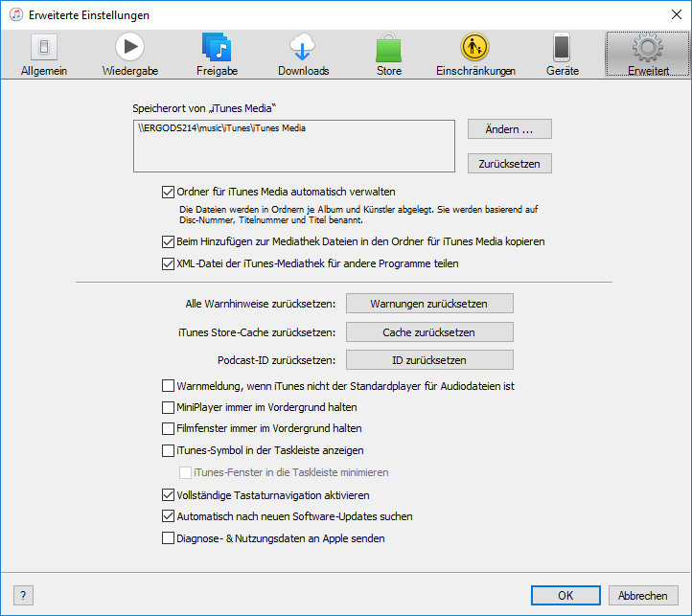The height and width of the screenshot is (616, 692).
Task: Uncheck Automatisch nach neuen Software-Updates suchen
Action: click(168, 516)
